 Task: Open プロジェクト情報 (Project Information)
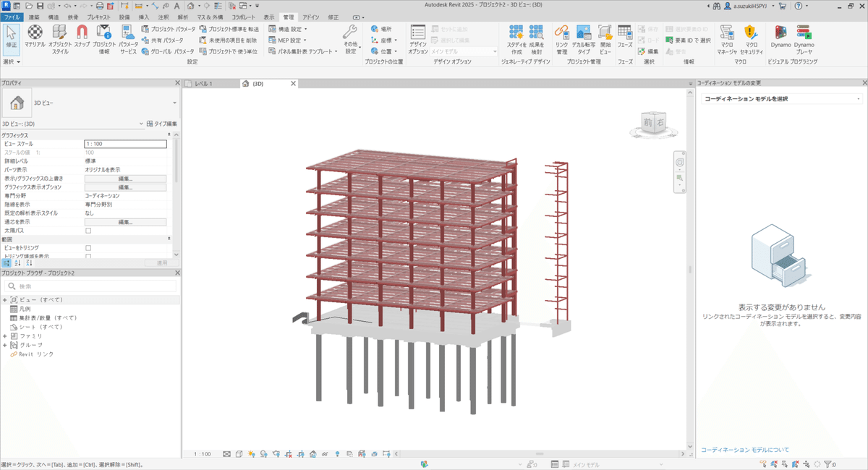click(104, 40)
